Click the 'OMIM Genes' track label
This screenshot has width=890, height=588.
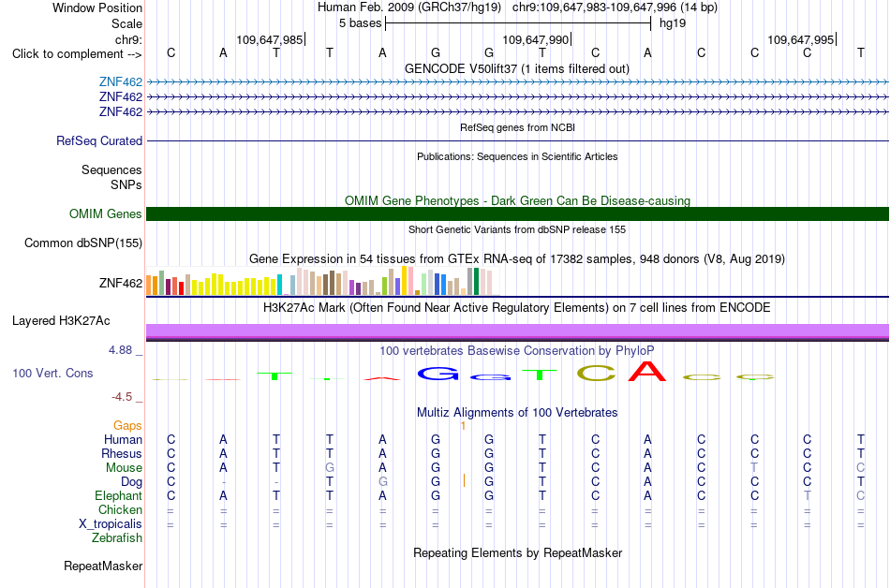coord(106,213)
